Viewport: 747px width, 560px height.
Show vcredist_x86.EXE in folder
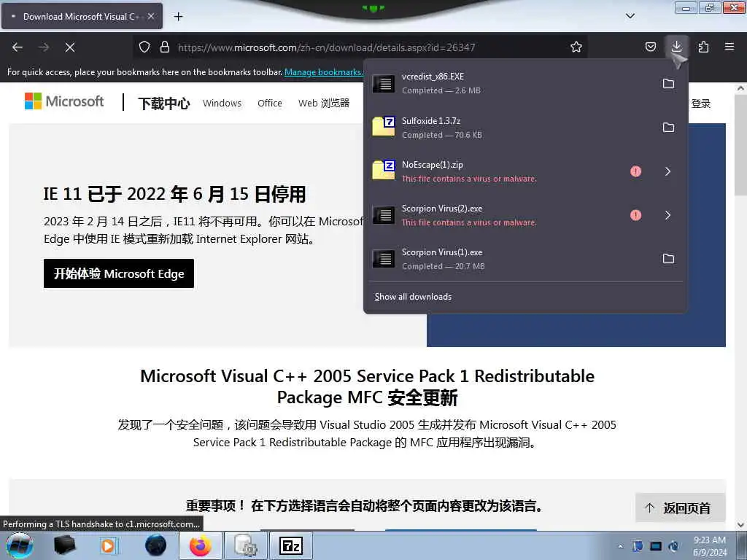point(668,84)
